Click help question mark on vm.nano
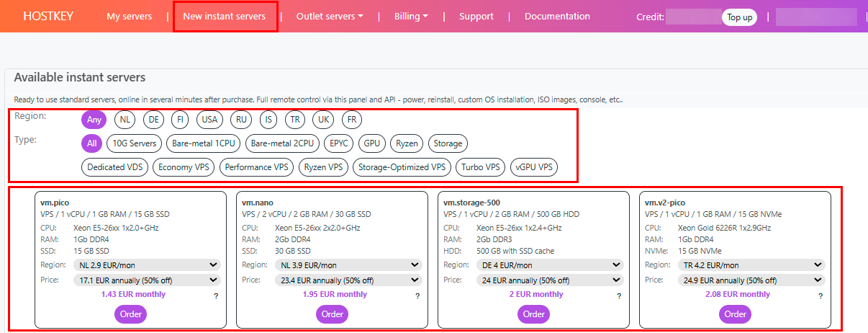Image resolution: width=868 pixels, height=333 pixels. [x=417, y=296]
